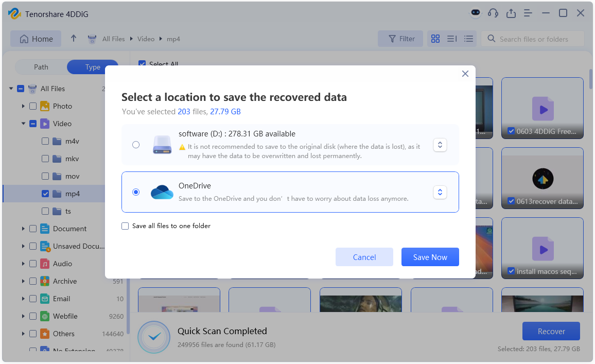595x364 pixels.
Task: Expand the Document category in tree
Action: [23, 229]
